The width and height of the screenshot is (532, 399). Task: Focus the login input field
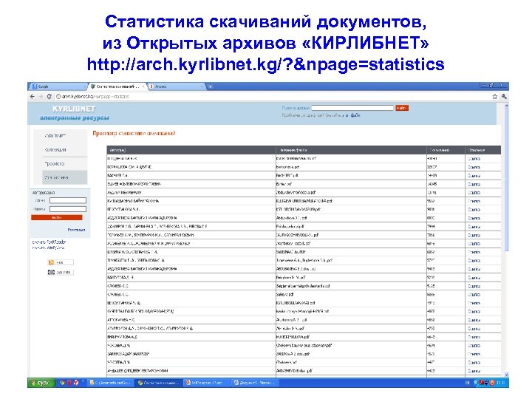pos(68,200)
